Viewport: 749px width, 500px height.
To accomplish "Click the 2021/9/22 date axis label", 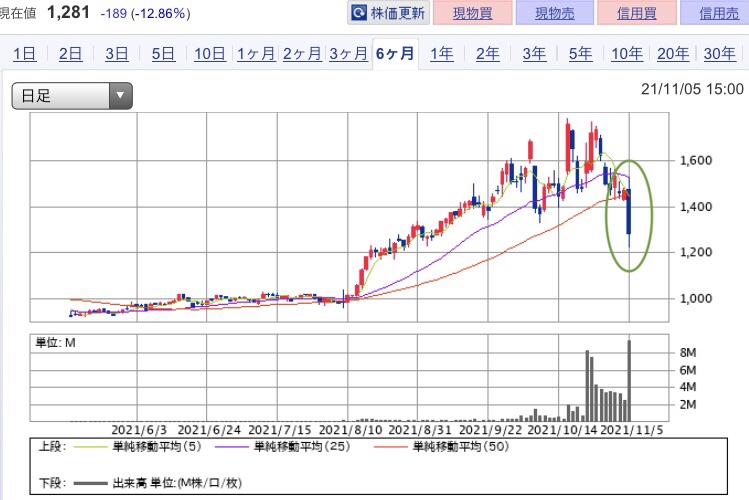I will pyautogui.click(x=491, y=430).
